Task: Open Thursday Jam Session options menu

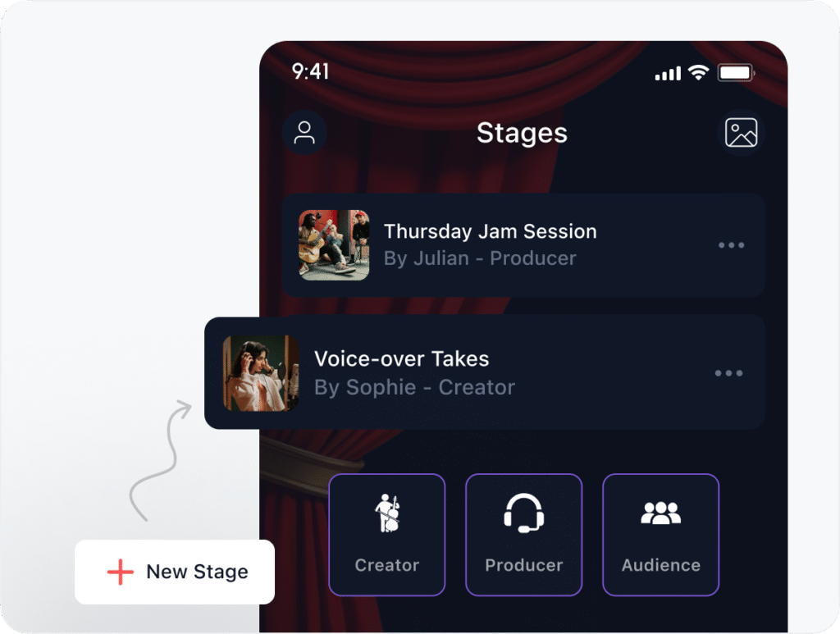Action: pos(731,245)
